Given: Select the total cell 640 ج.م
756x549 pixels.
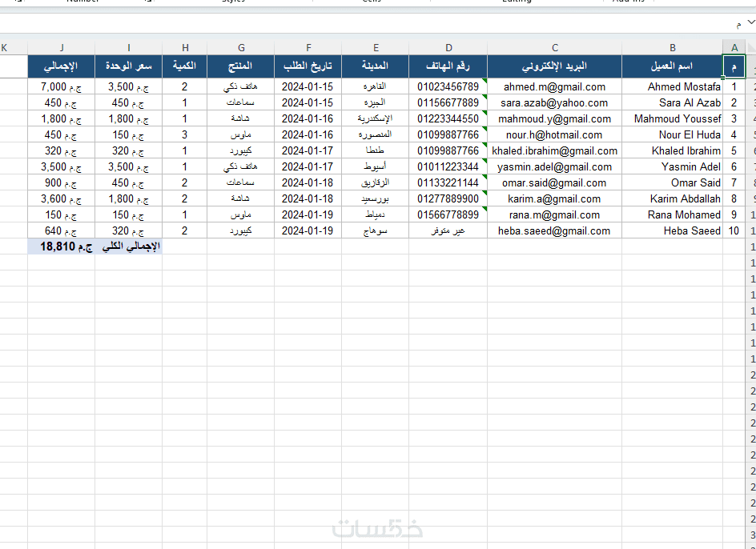Looking at the screenshot, I should [x=61, y=230].
